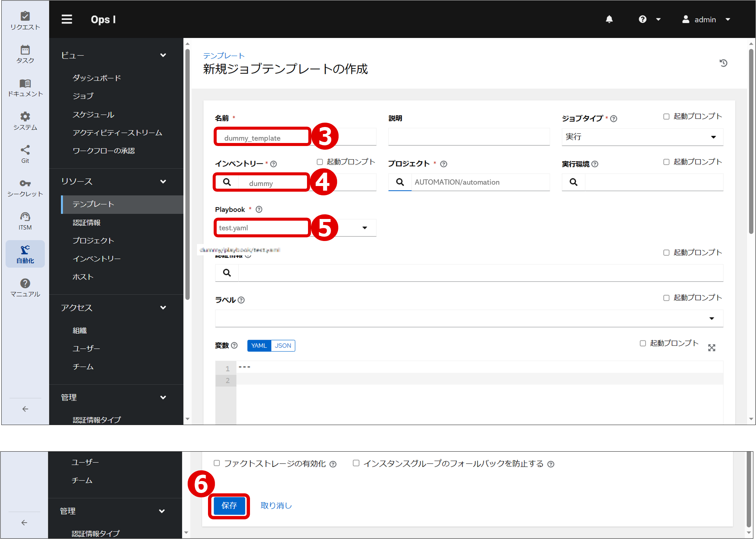Collapse the リソース section chevron
756x539 pixels.
[x=163, y=182]
